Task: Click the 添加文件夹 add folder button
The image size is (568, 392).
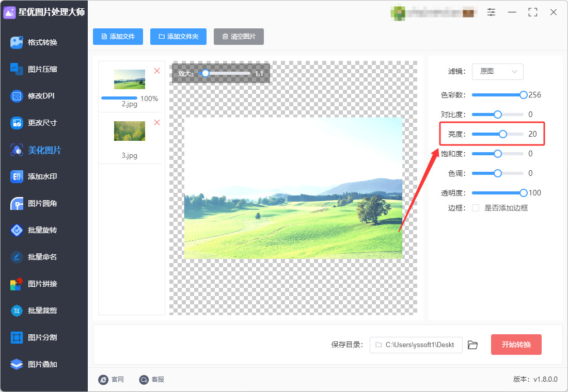Action: [x=178, y=37]
